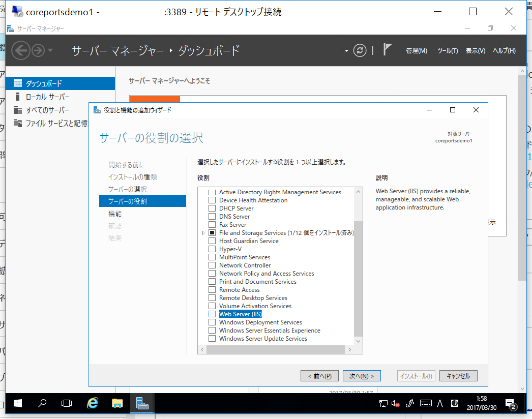This screenshot has width=532, height=419.
Task: Check the Remote Desktop Services role
Action: 212,298
